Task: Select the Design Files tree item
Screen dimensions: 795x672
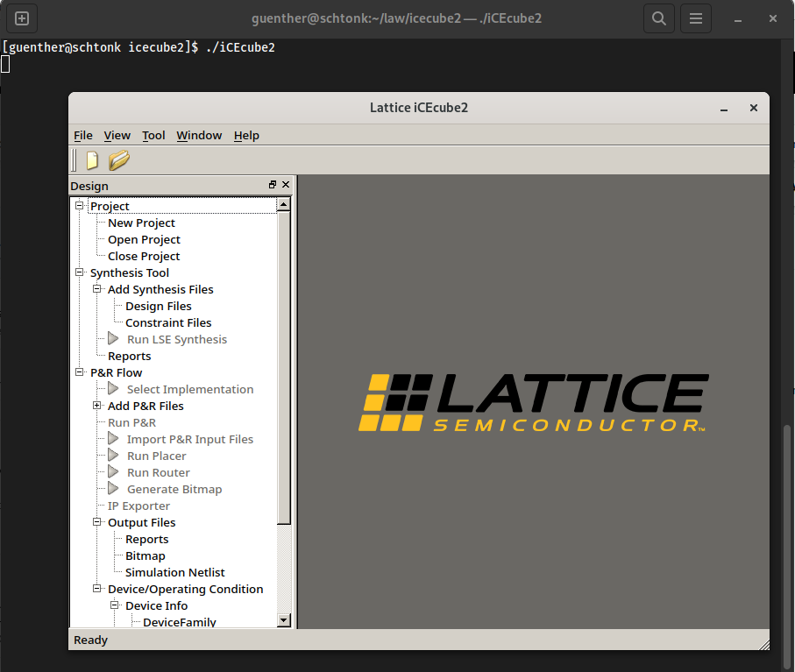Action: [x=159, y=306]
